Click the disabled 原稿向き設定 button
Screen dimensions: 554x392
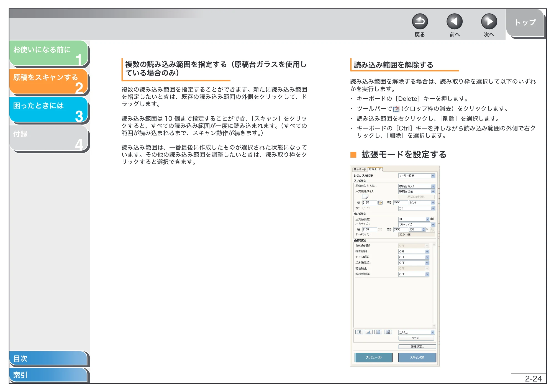[416, 197]
